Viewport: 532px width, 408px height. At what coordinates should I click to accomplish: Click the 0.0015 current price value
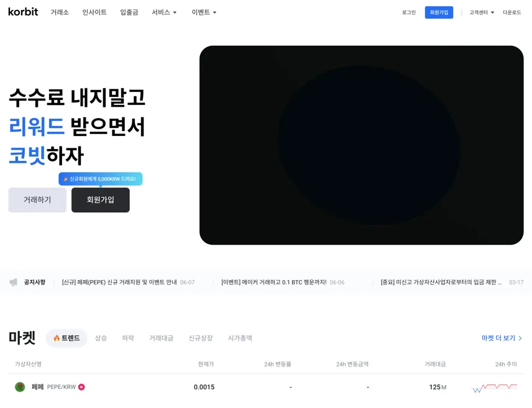pyautogui.click(x=204, y=387)
